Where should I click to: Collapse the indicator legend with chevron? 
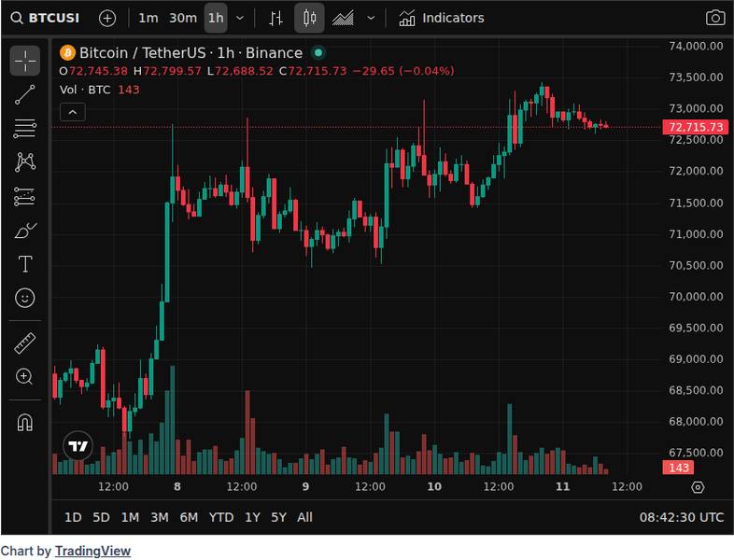[x=73, y=112]
